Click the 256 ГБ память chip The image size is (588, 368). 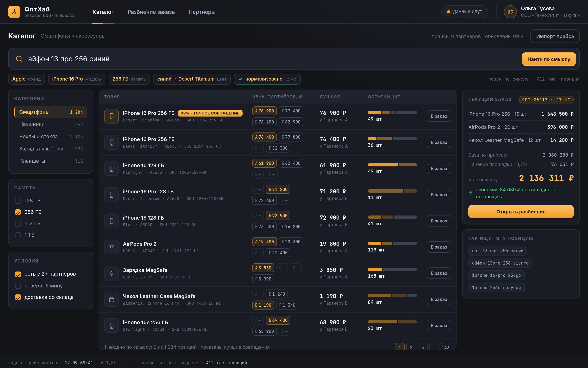129,79
